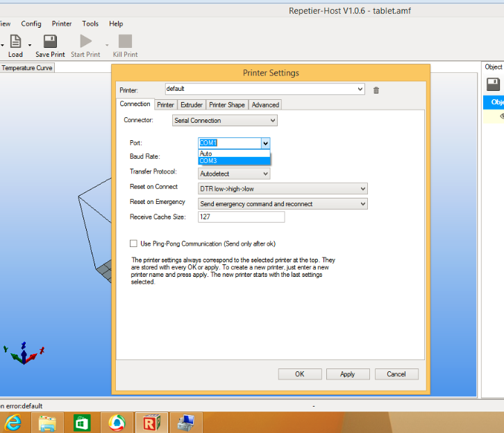Open the Help menu
The height and width of the screenshot is (433, 504).
116,24
